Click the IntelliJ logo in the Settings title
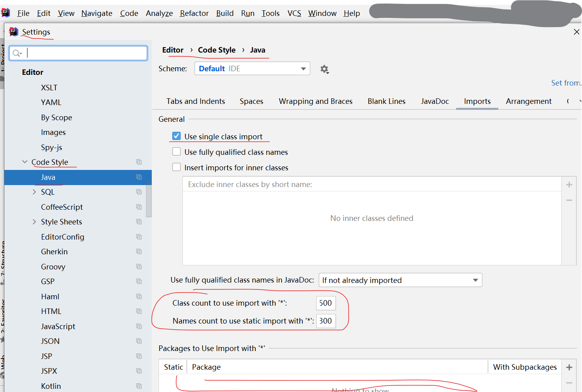 pos(14,31)
